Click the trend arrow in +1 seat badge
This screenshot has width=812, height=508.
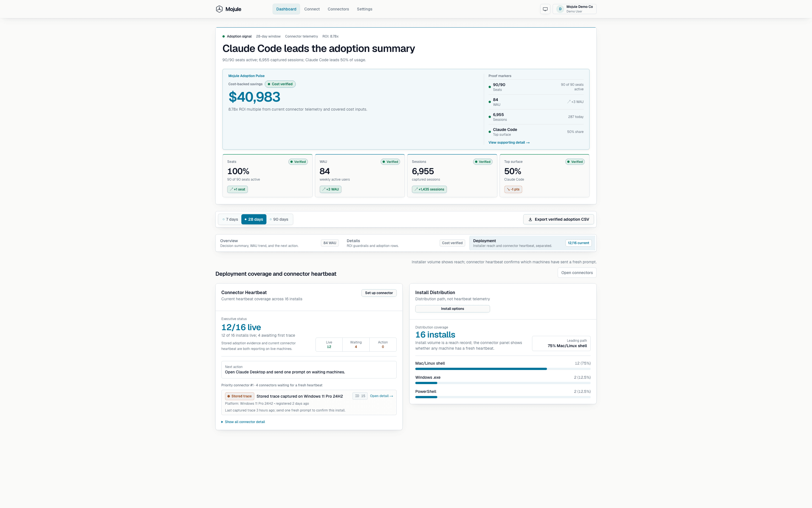pos(231,189)
